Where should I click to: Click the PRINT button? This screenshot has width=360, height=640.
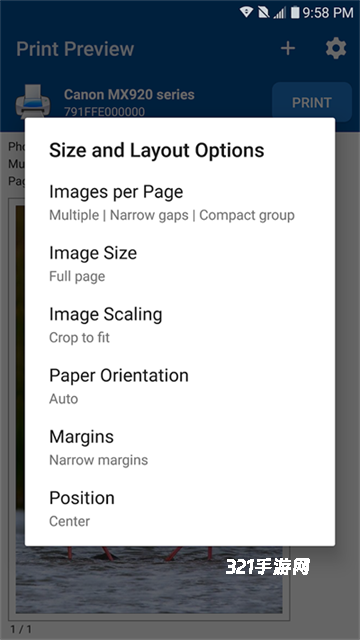312,102
